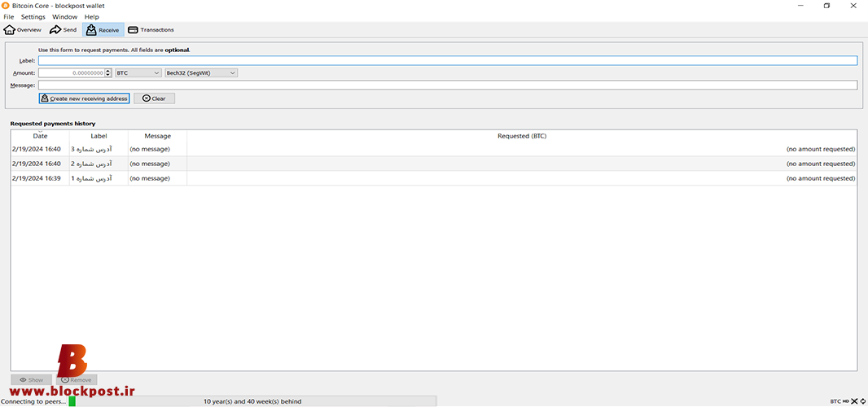Focus the Message input field
Screen dimensions: 868x407
coord(448,85)
